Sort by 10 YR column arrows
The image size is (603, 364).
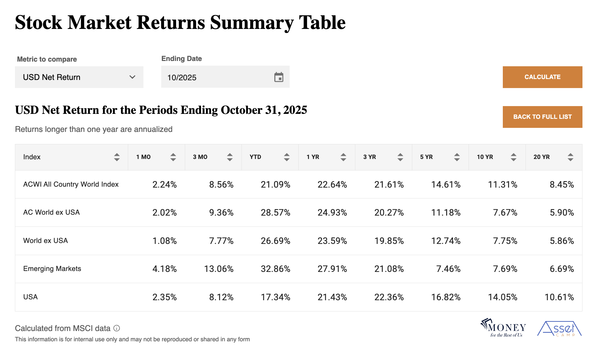pos(513,157)
